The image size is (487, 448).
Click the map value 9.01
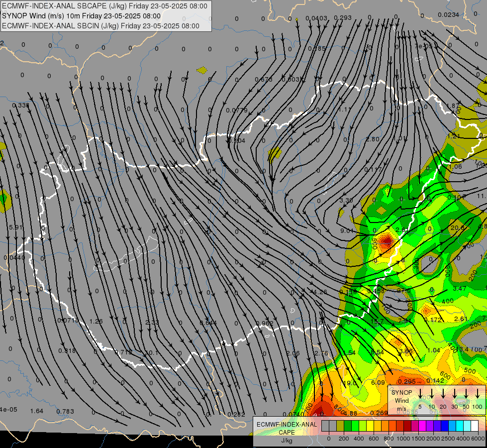click(x=347, y=230)
